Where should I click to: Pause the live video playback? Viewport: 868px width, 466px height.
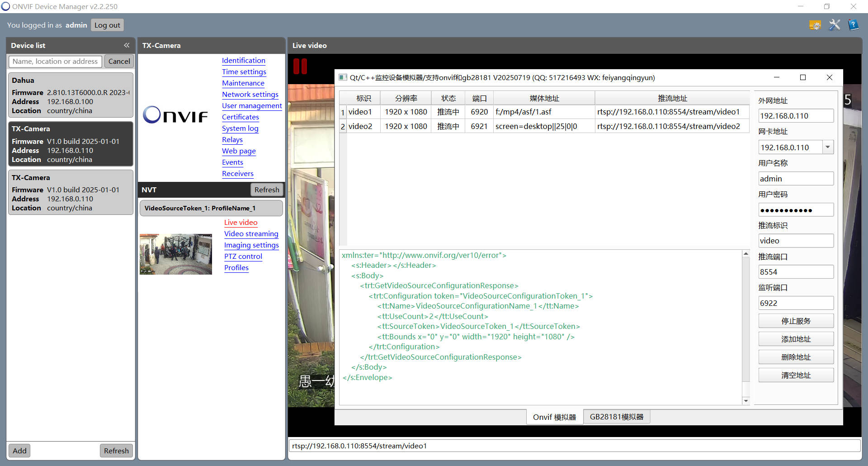click(300, 66)
